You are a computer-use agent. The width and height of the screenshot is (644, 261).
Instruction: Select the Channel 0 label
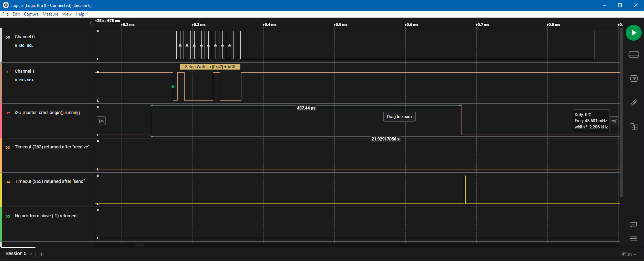[x=24, y=37]
